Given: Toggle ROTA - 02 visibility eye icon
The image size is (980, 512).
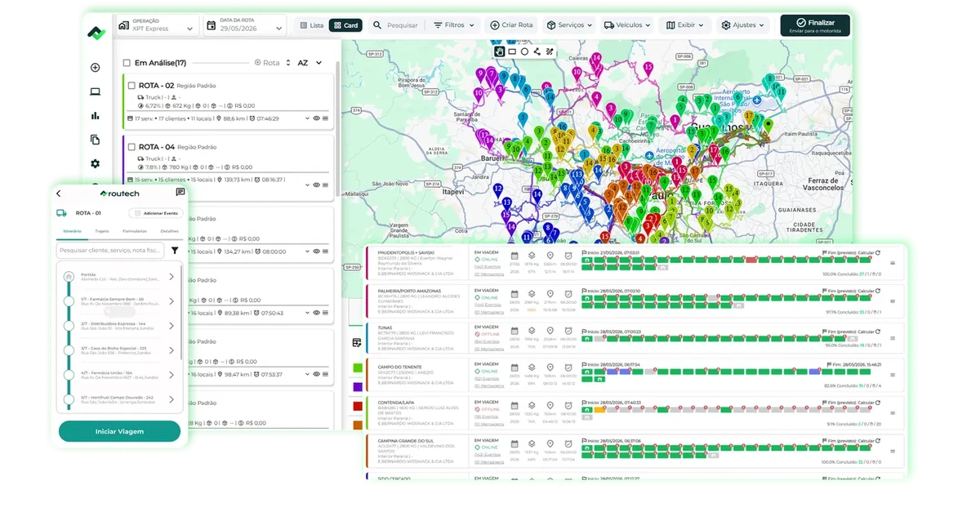Looking at the screenshot, I should click(x=317, y=118).
